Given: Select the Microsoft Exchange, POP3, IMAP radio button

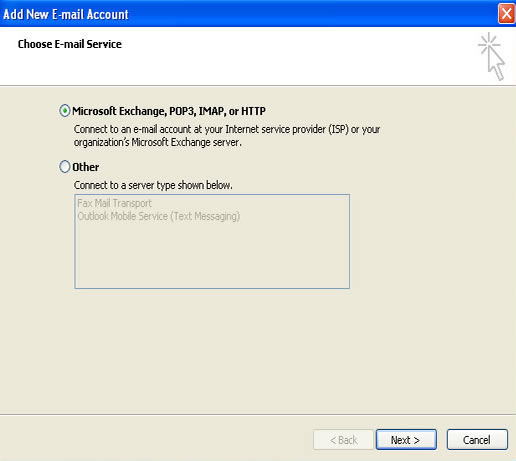Looking at the screenshot, I should 65,111.
